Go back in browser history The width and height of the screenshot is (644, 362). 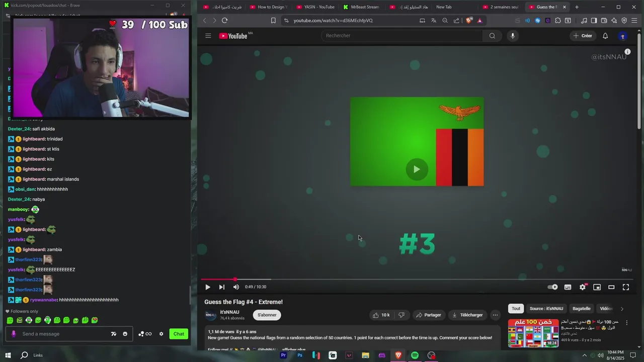click(204, 21)
